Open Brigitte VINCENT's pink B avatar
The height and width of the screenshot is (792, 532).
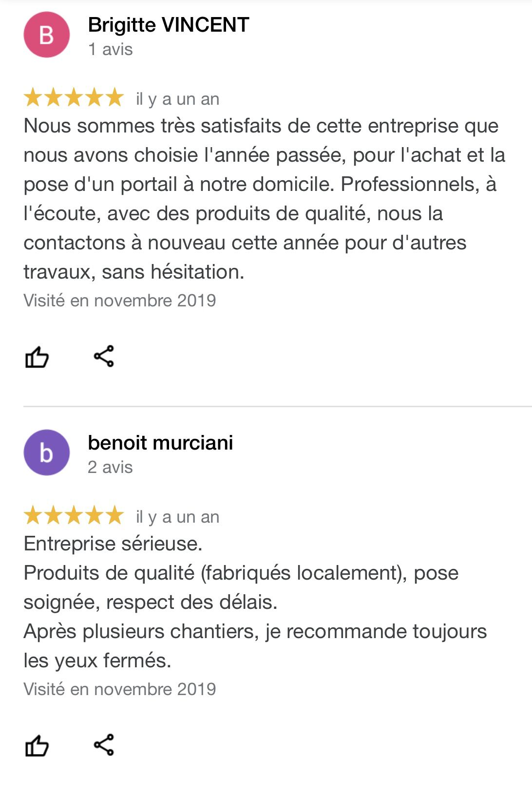pyautogui.click(x=47, y=35)
